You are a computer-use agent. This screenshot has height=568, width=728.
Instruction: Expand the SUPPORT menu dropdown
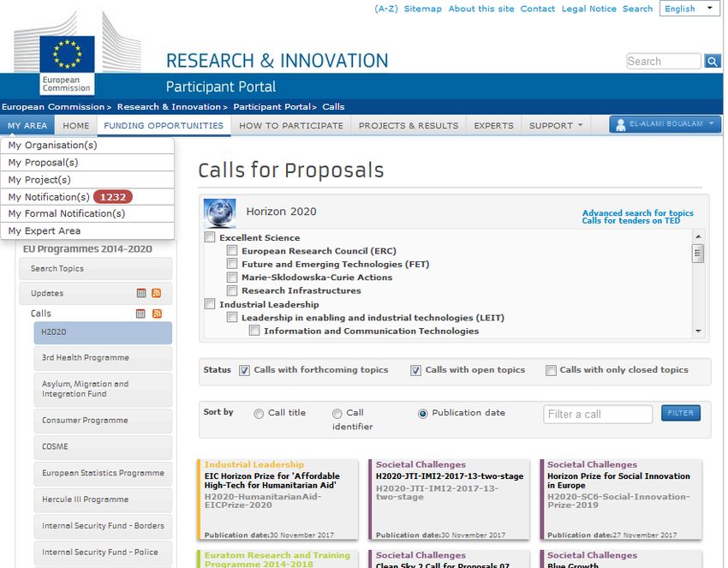[555, 125]
